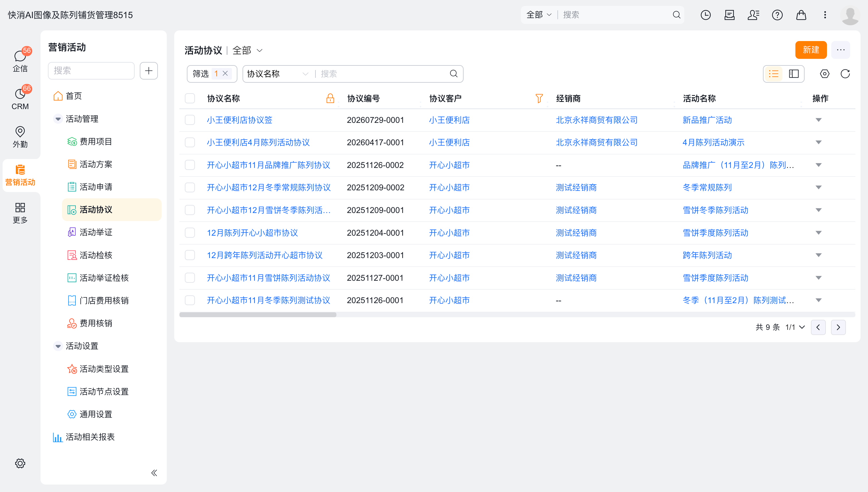Check the row 小王便利店4月陈列活动协议
Image resolution: width=868 pixels, height=492 pixels.
coord(190,142)
